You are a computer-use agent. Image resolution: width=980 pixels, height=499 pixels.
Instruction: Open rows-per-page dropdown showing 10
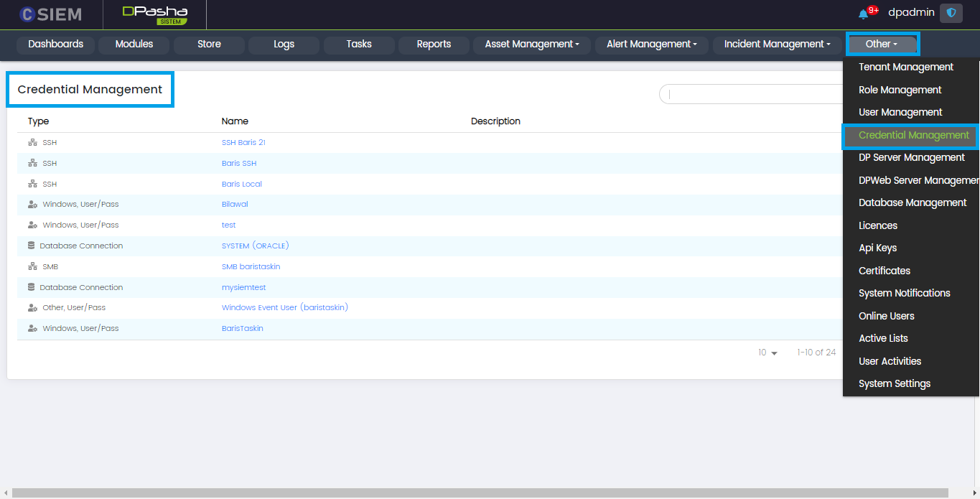tap(767, 353)
